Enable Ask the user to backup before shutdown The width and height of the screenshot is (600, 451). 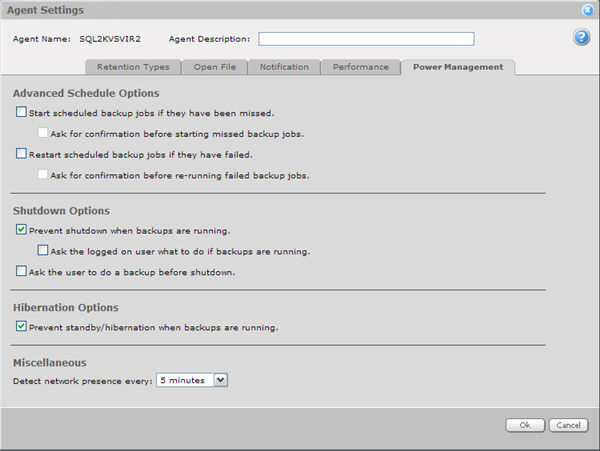[21, 271]
